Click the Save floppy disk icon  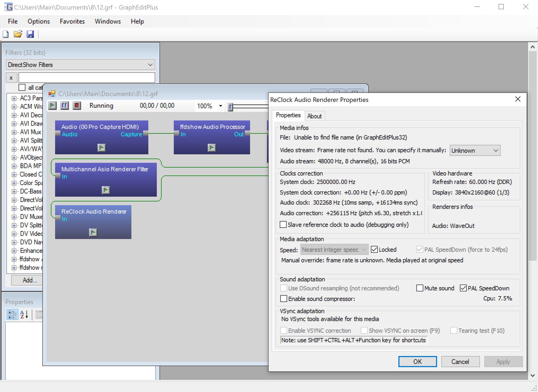30,34
